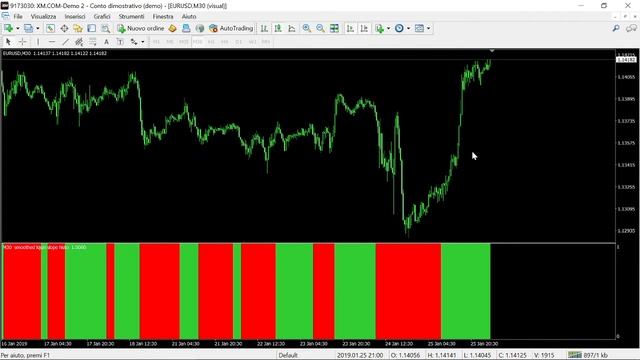Select the Fibonacci retracement tool
This screenshot has height=360, width=640.
click(x=93, y=42)
